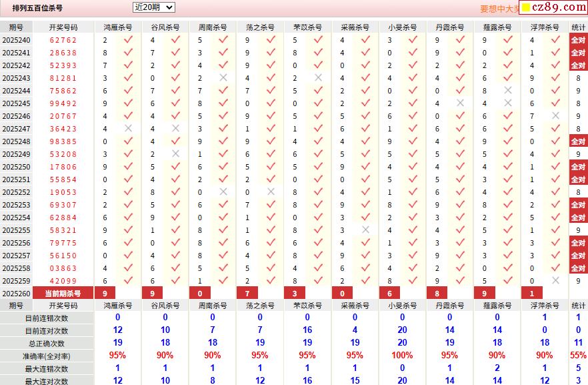This screenshot has width=588, height=385.
Task: Click draw number 42099 in row 2025259
Action: [63, 281]
